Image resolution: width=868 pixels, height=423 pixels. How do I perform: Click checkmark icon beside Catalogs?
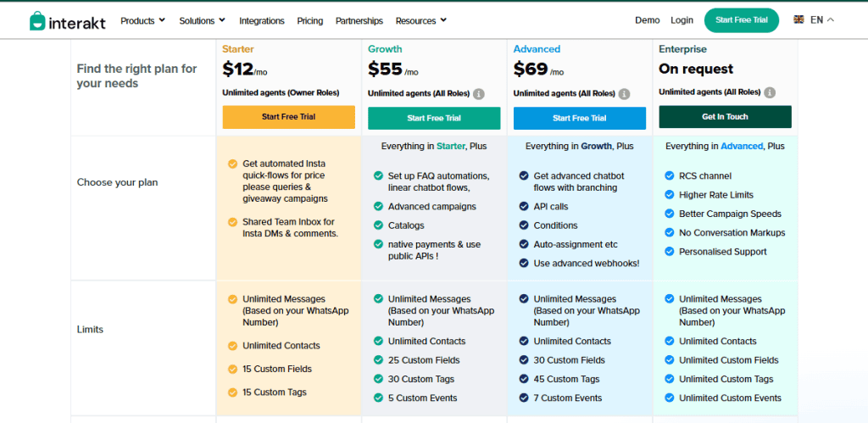tap(378, 225)
